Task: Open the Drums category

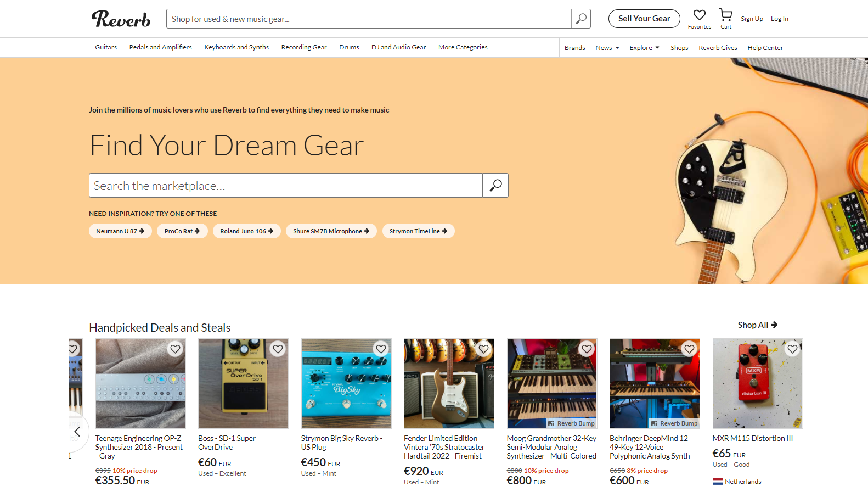Action: click(x=349, y=47)
